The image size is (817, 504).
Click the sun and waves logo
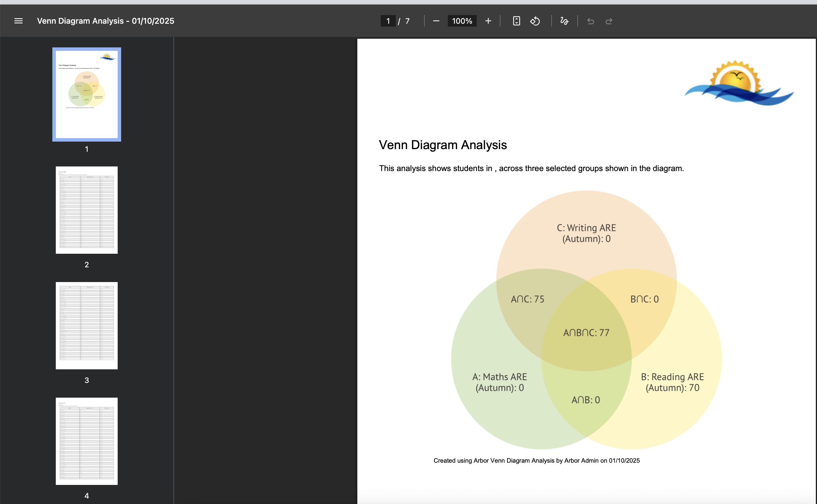coord(739,83)
